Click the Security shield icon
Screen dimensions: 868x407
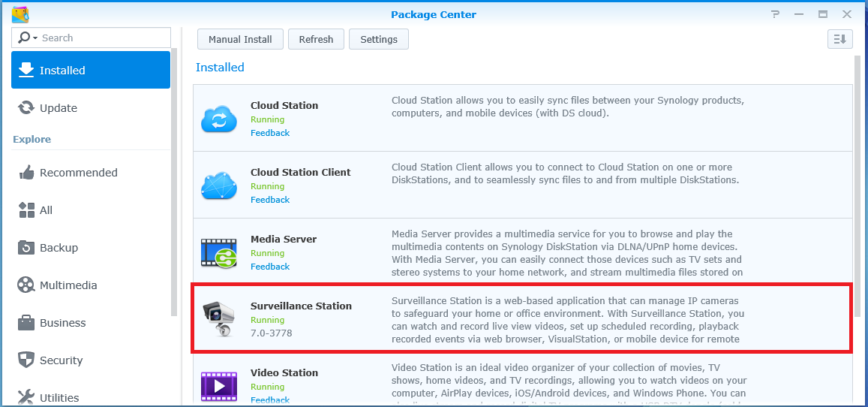26,360
